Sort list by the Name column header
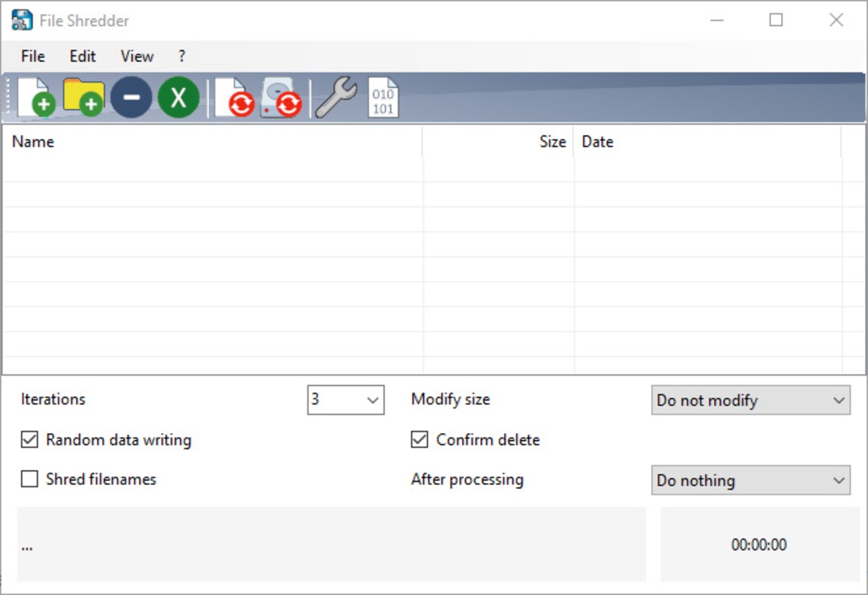The width and height of the screenshot is (868, 595). tap(213, 142)
